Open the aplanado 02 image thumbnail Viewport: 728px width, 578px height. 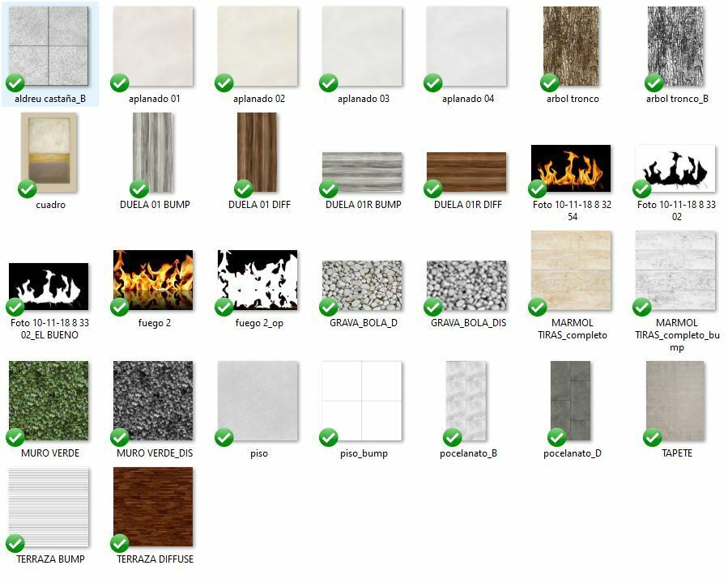point(258,46)
